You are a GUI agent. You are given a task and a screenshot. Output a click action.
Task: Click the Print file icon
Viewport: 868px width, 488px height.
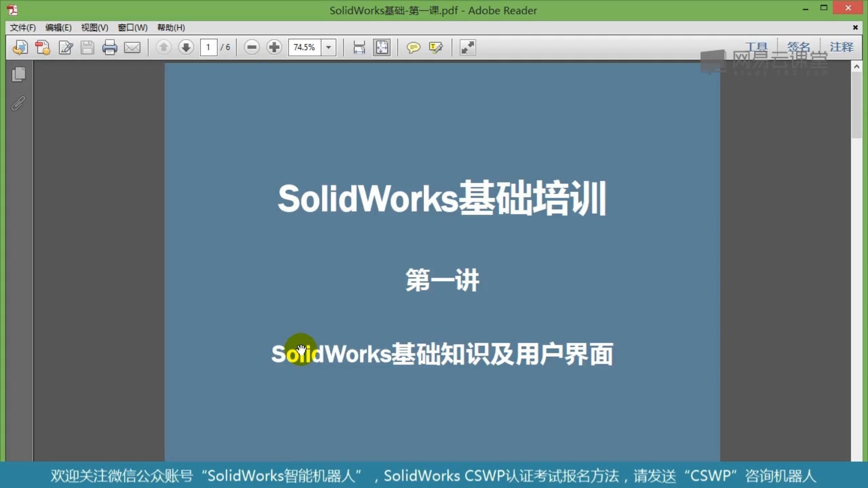(109, 47)
